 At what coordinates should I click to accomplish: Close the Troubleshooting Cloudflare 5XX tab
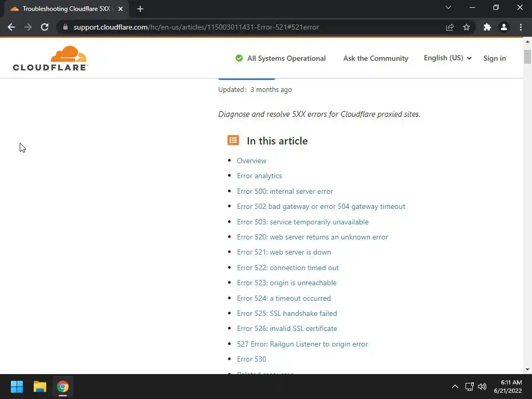click(121, 9)
